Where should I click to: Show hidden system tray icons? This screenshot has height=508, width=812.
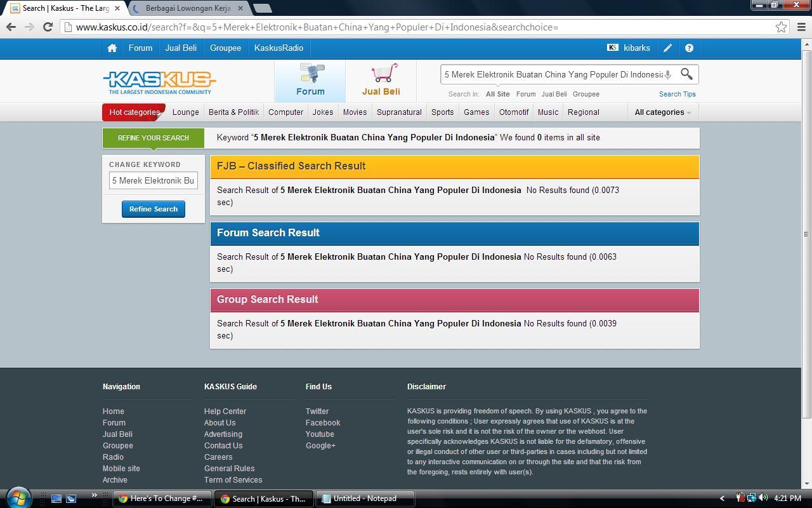[x=722, y=498]
